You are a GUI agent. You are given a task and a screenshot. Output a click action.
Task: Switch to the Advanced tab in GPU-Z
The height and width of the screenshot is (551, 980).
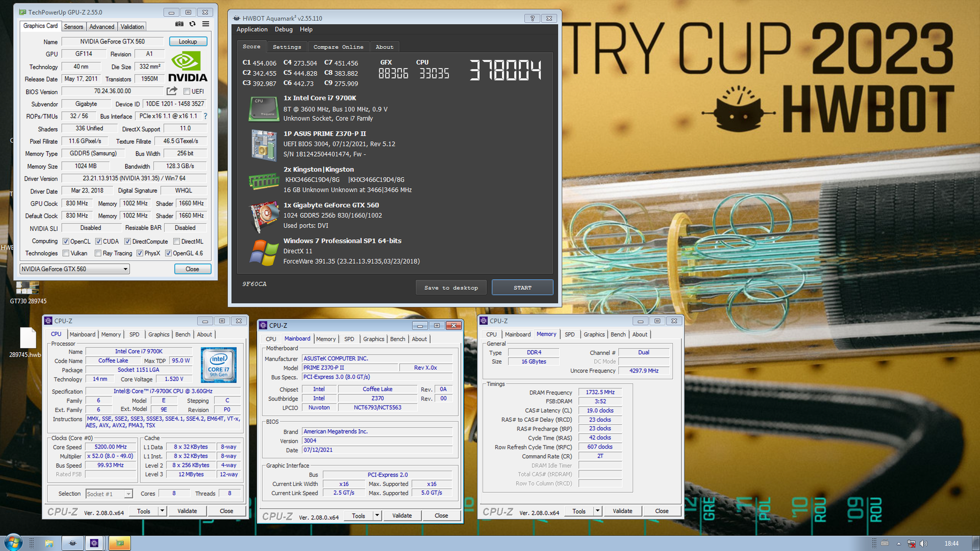point(102,27)
